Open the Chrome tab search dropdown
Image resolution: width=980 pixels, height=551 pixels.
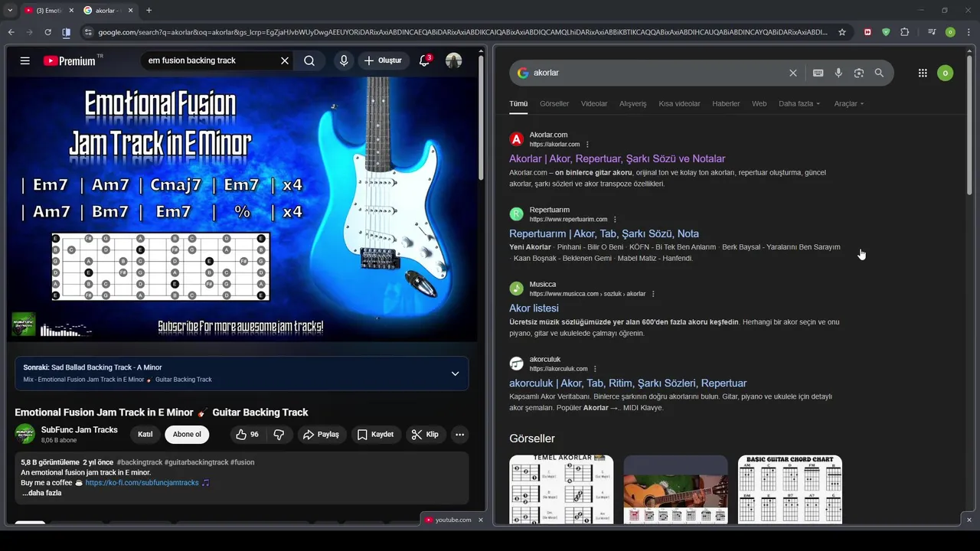(x=10, y=10)
